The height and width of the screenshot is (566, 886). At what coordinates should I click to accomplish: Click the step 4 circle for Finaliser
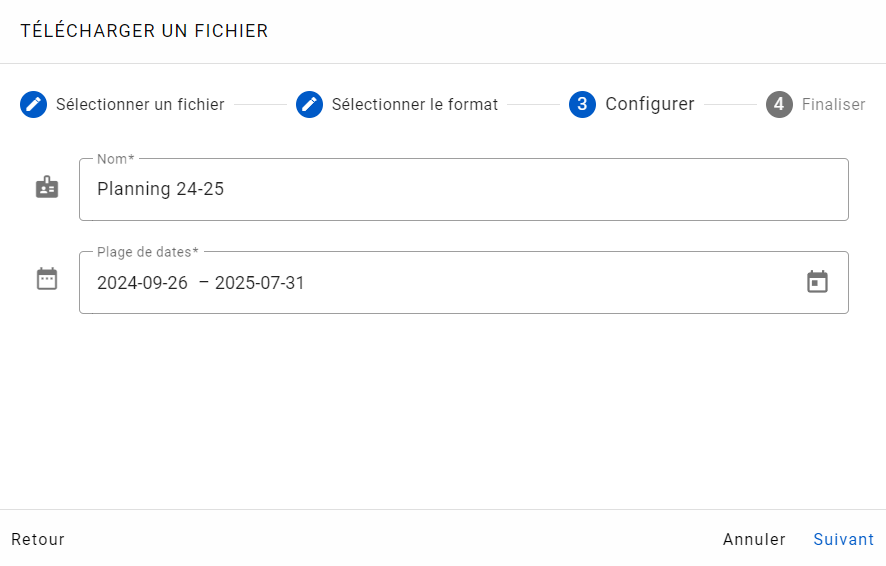click(x=779, y=105)
